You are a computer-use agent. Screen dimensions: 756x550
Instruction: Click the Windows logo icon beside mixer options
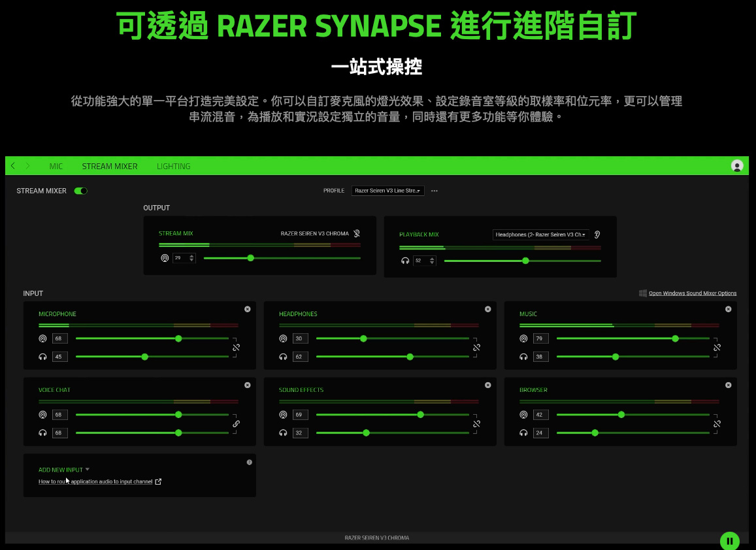(643, 293)
